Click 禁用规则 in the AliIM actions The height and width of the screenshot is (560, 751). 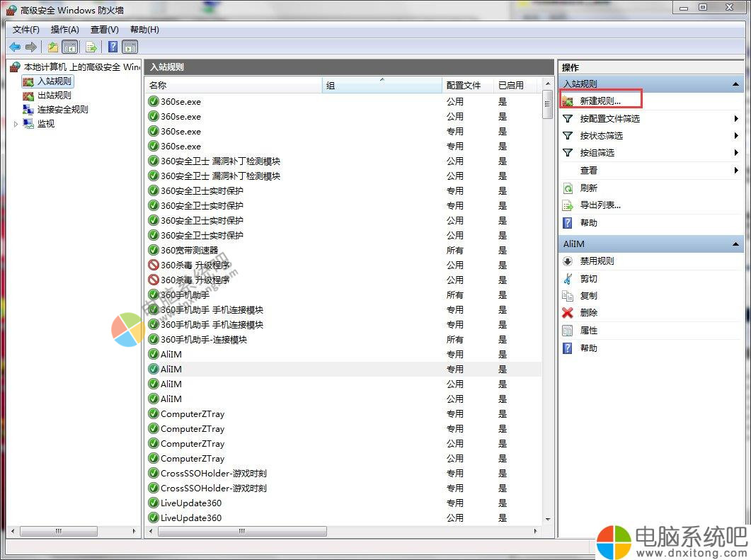597,261
